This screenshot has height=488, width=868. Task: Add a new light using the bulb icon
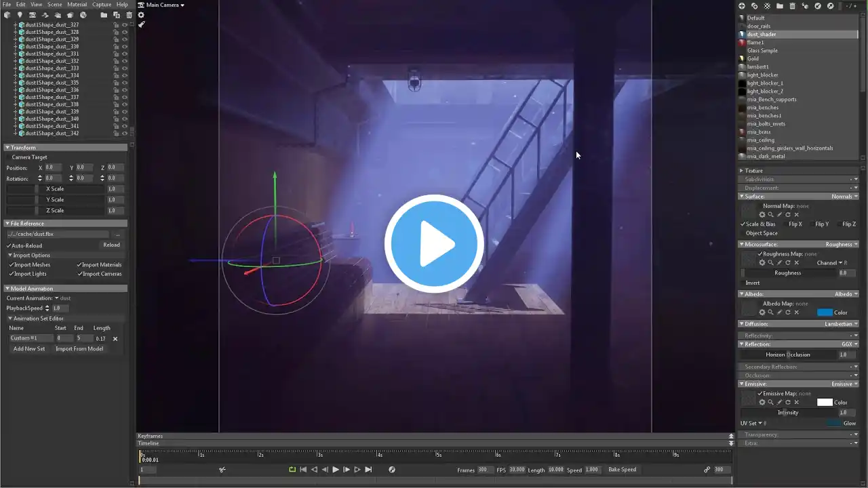20,15
